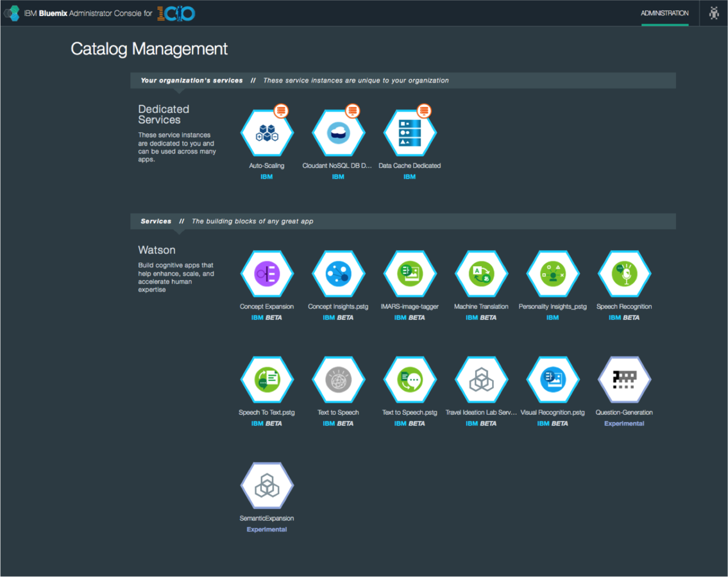Select the Question-Generation service icon
728x577 pixels.
point(625,380)
